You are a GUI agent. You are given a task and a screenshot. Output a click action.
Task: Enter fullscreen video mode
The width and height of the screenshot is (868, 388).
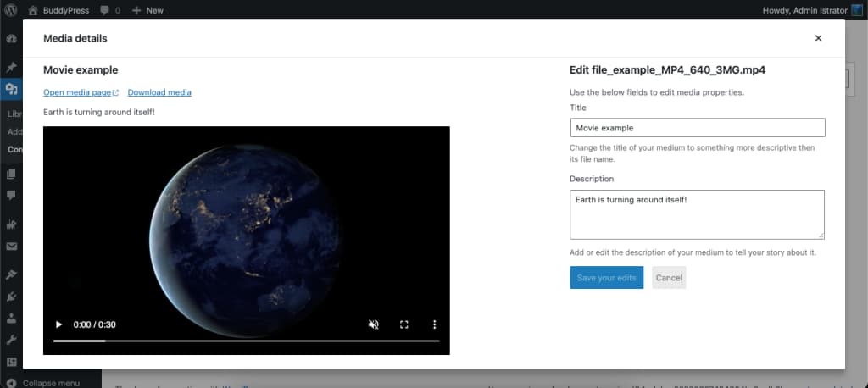click(404, 324)
